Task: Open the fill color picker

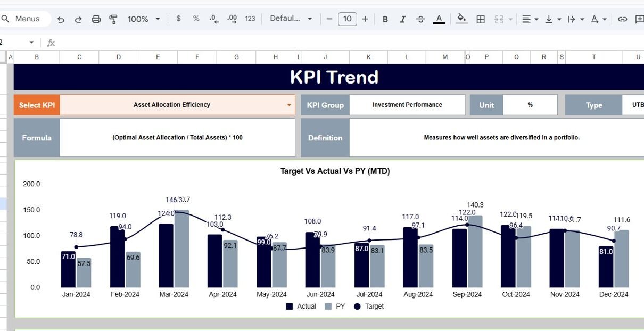Action: coord(462,19)
